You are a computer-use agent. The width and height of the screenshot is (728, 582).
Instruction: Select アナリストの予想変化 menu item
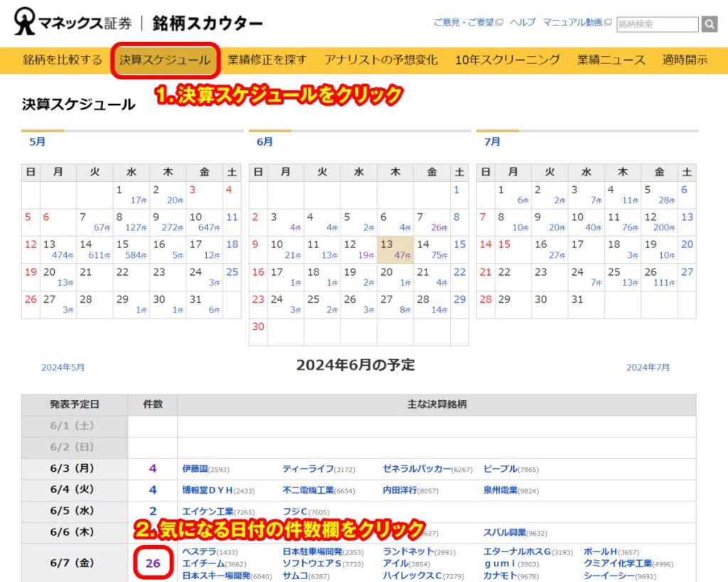click(x=381, y=60)
